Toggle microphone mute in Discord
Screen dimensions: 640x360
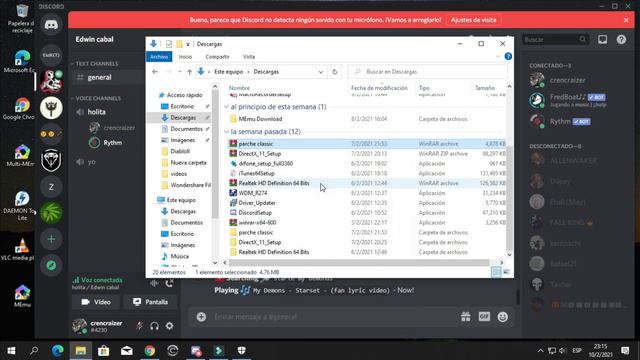pos(140,326)
